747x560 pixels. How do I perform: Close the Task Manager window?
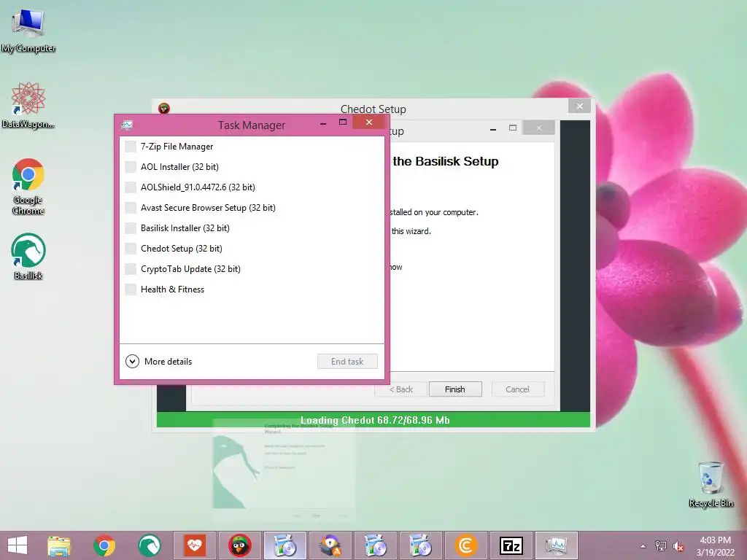point(368,122)
